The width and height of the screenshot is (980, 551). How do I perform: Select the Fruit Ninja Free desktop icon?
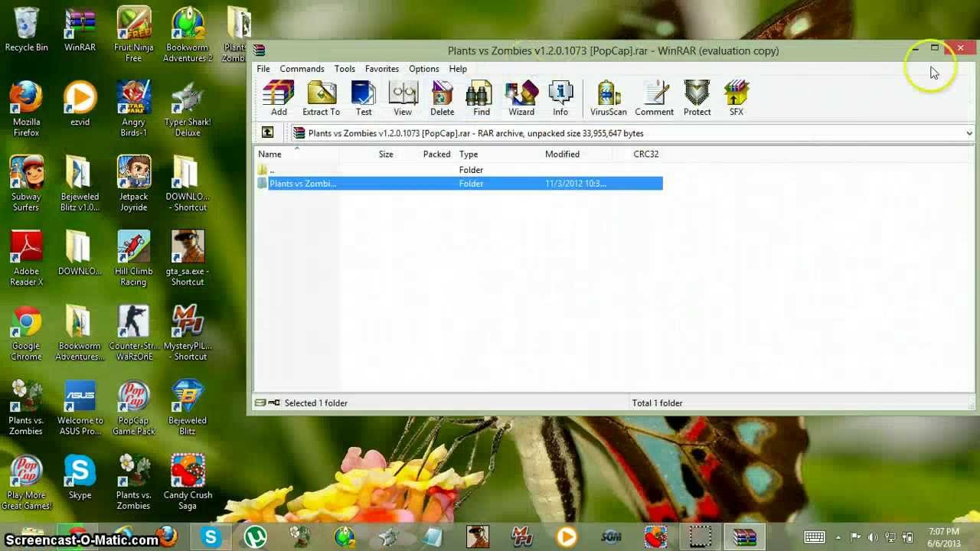[x=133, y=34]
